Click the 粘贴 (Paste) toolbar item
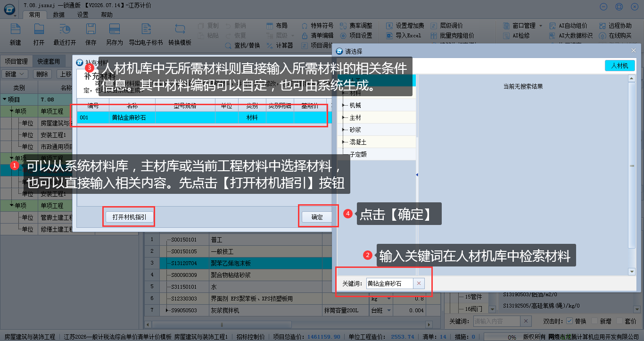The height and width of the screenshot is (341, 644). click(x=208, y=35)
